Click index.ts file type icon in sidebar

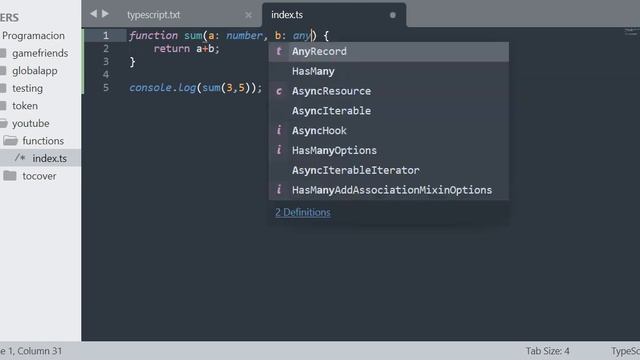click(20, 158)
